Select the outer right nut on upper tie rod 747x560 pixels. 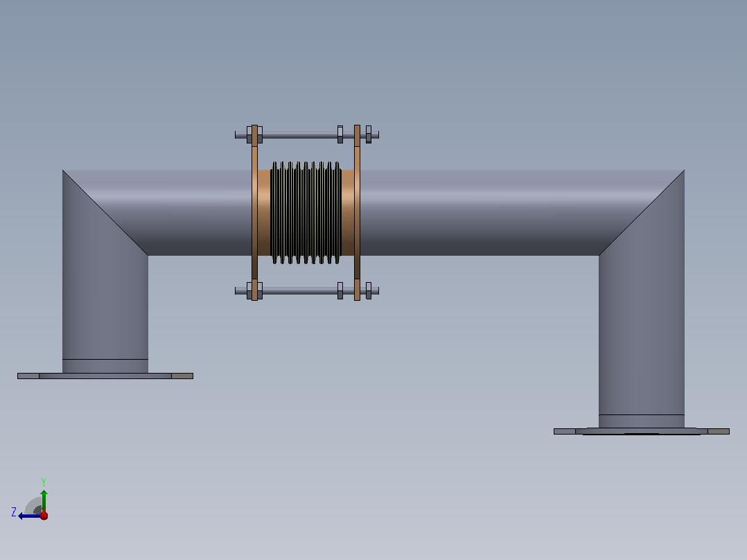pyautogui.click(x=369, y=134)
